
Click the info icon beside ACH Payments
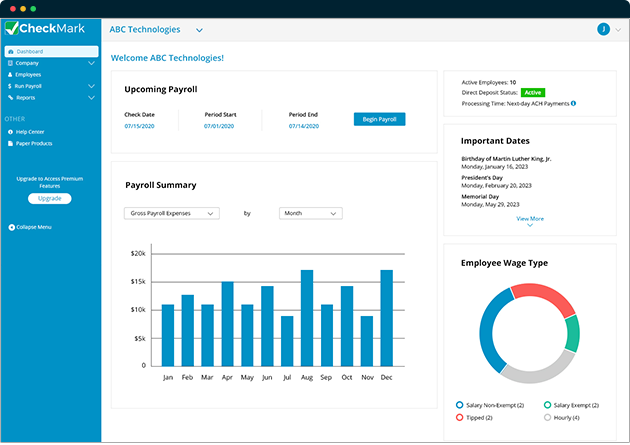click(x=573, y=103)
